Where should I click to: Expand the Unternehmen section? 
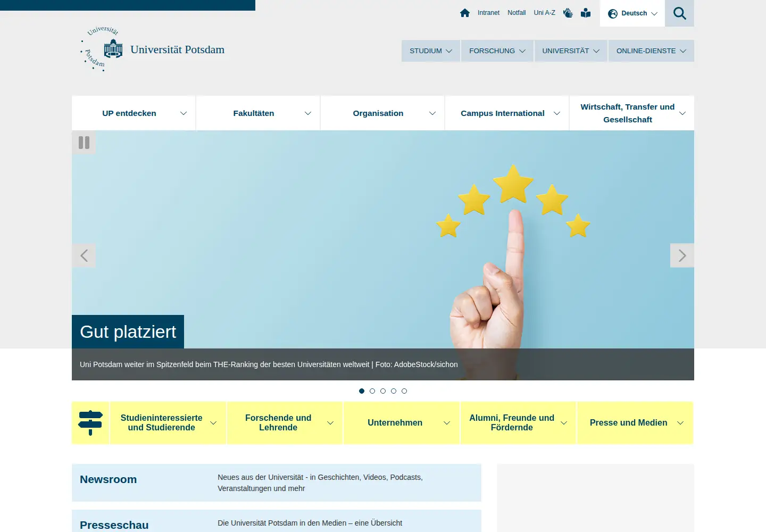[402, 423]
